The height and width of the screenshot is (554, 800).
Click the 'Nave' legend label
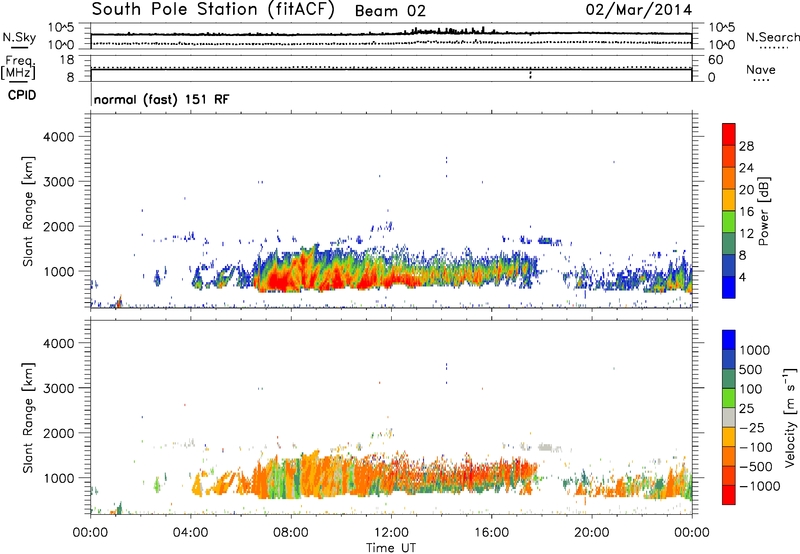point(760,69)
